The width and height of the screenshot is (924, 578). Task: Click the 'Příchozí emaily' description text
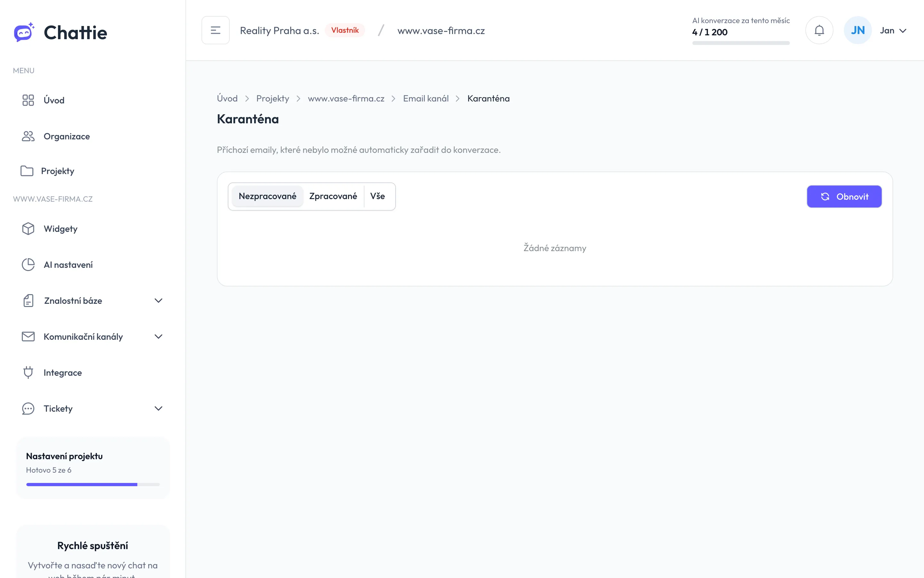(358, 150)
